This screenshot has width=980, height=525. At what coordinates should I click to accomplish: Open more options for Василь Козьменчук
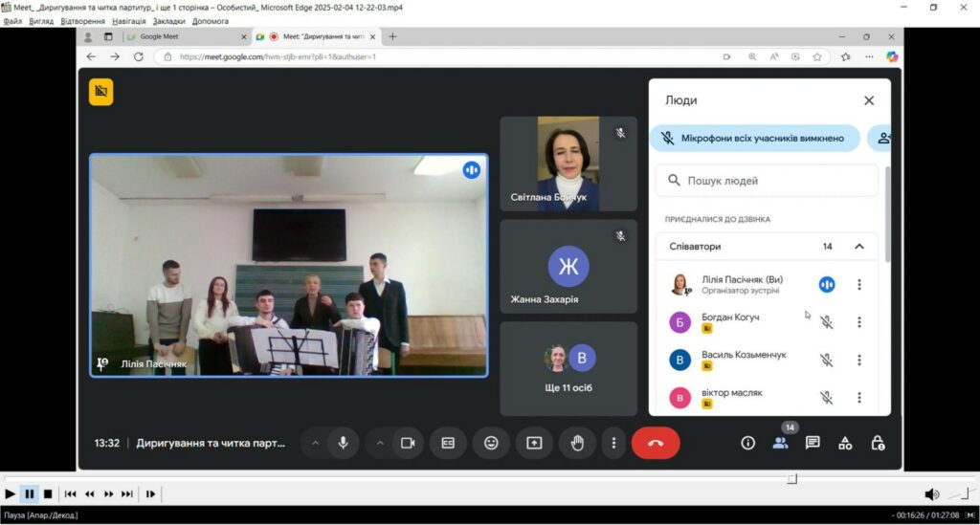click(x=859, y=361)
